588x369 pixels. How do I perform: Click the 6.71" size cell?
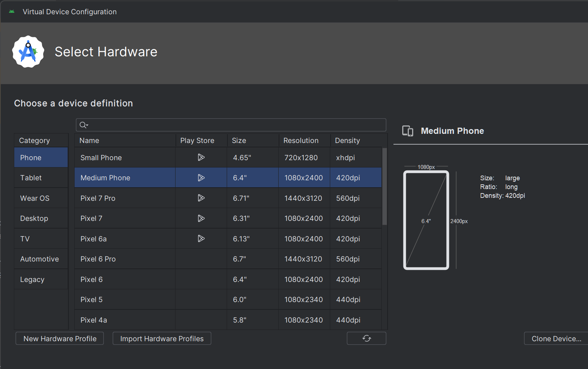253,198
